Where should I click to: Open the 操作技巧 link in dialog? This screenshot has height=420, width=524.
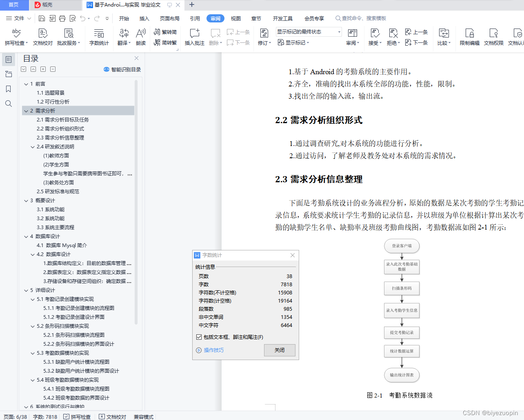(210, 350)
